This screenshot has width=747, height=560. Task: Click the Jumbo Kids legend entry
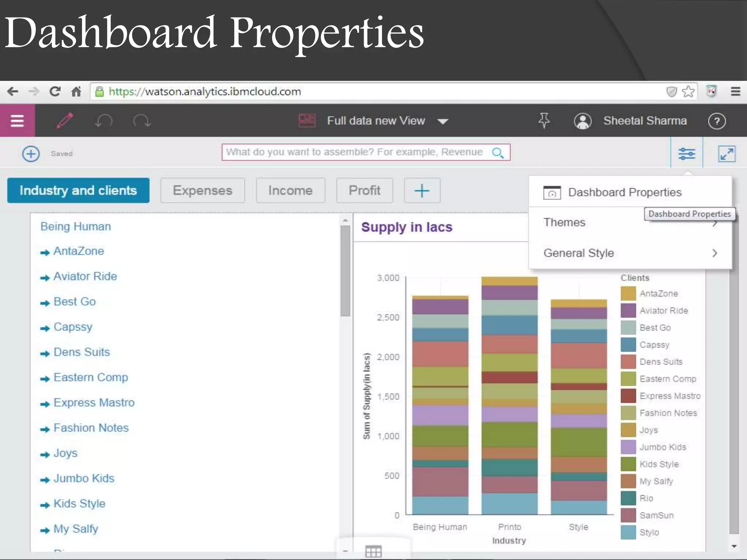(x=654, y=447)
